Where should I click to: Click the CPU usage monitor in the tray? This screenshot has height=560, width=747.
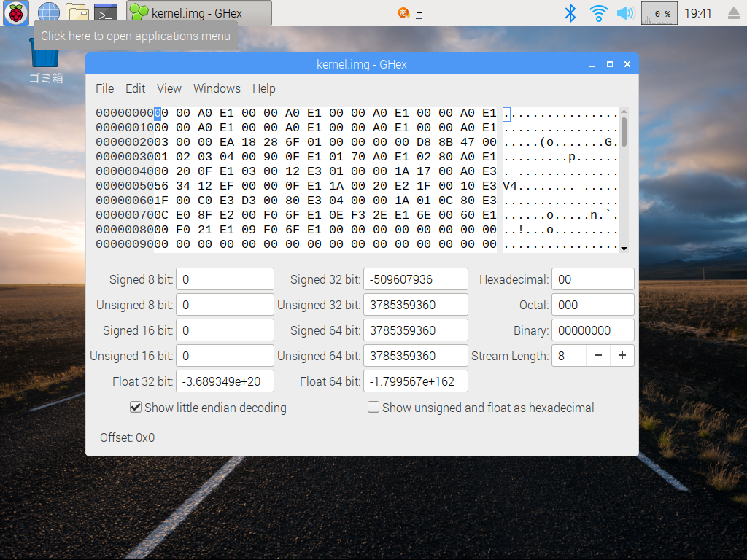click(x=658, y=12)
